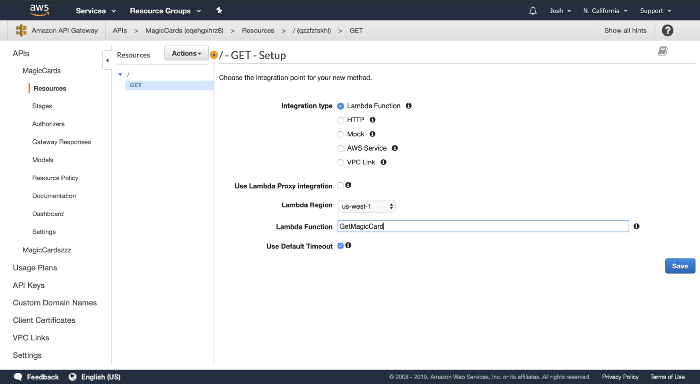
Task: Click info icon beside Mock option
Action: (x=372, y=134)
